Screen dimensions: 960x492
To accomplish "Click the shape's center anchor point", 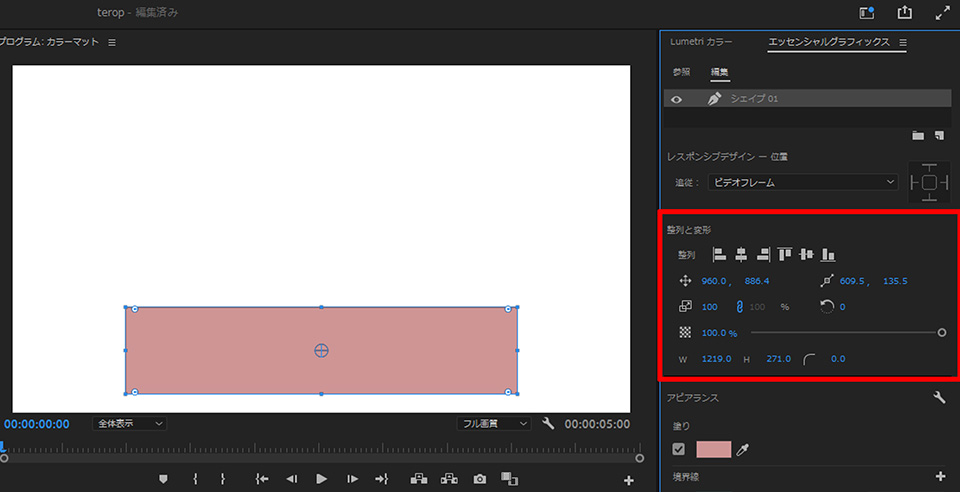I will click(321, 351).
